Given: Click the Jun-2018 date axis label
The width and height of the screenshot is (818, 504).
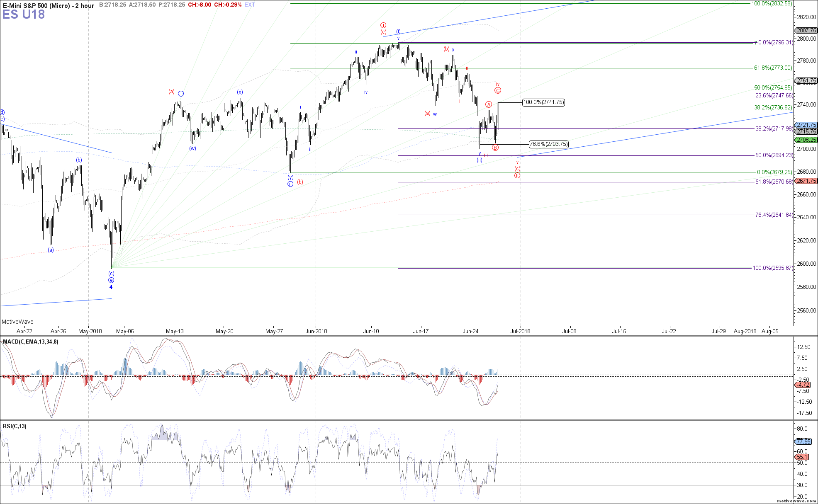Looking at the screenshot, I should (x=316, y=331).
